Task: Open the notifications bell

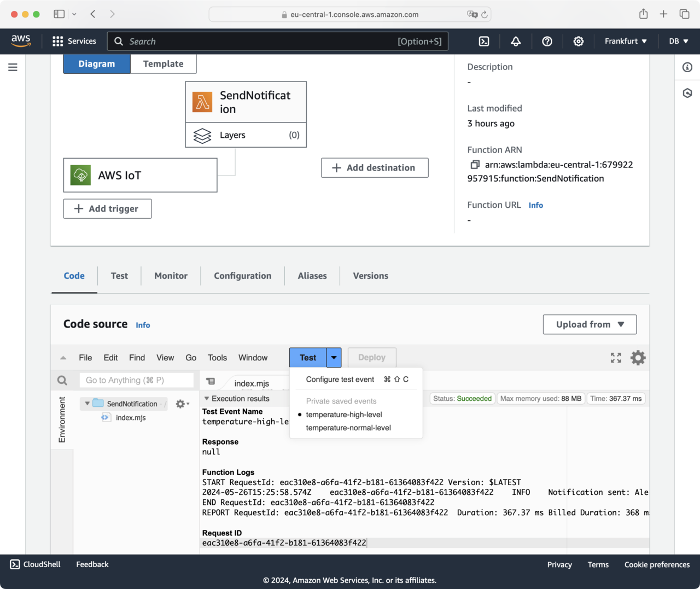Action: [x=516, y=42]
